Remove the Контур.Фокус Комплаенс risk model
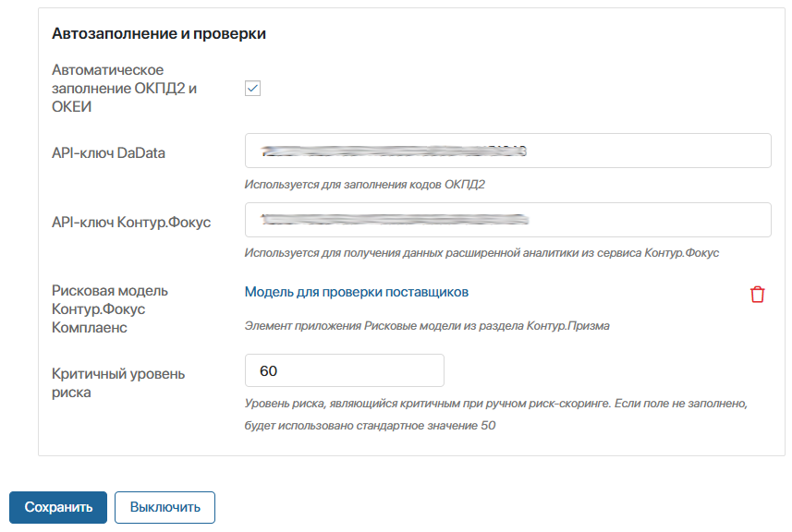The image size is (792, 532). pos(757,293)
